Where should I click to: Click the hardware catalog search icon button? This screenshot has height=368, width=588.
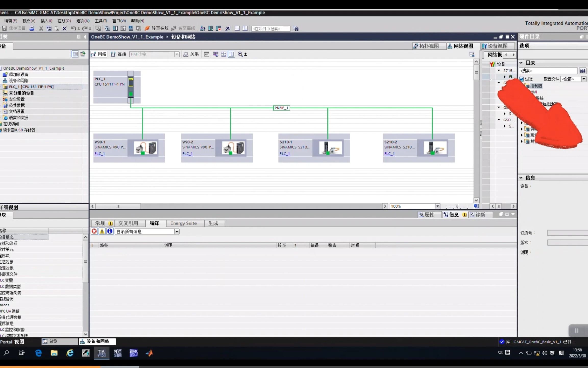point(583,71)
